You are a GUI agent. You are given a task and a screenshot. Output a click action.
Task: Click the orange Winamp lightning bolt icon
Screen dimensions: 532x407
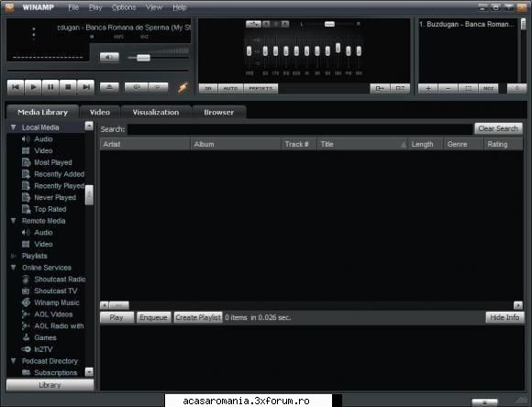pyautogui.click(x=183, y=87)
